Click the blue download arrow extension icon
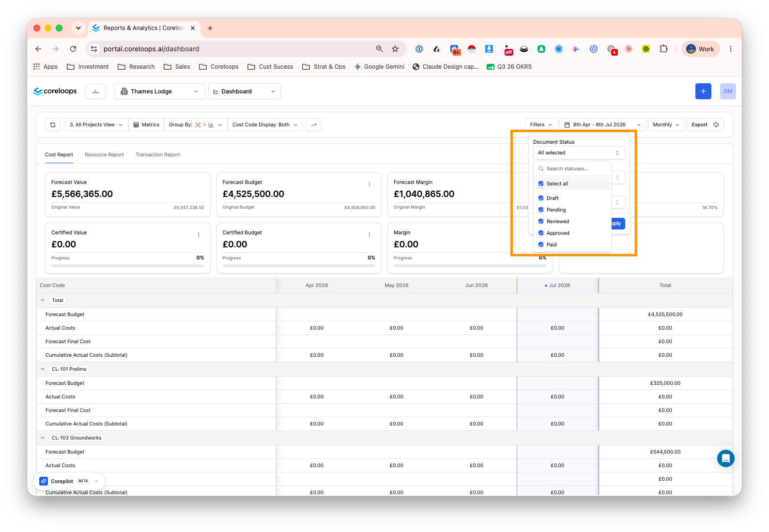The height and width of the screenshot is (532, 769). pos(489,49)
